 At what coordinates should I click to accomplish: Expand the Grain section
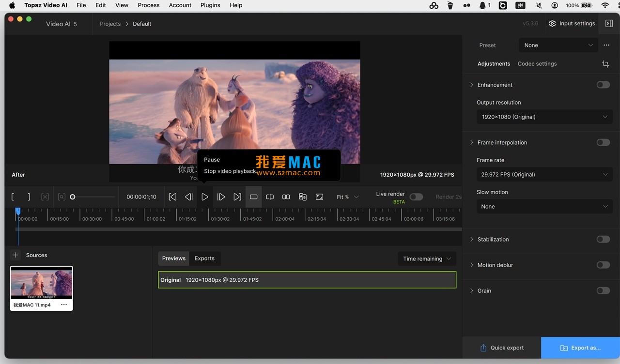472,290
